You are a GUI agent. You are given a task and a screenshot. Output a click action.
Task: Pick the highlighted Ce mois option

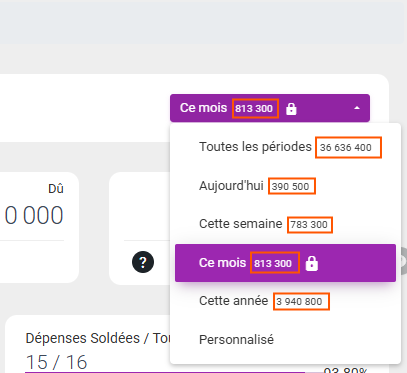[x=285, y=263]
